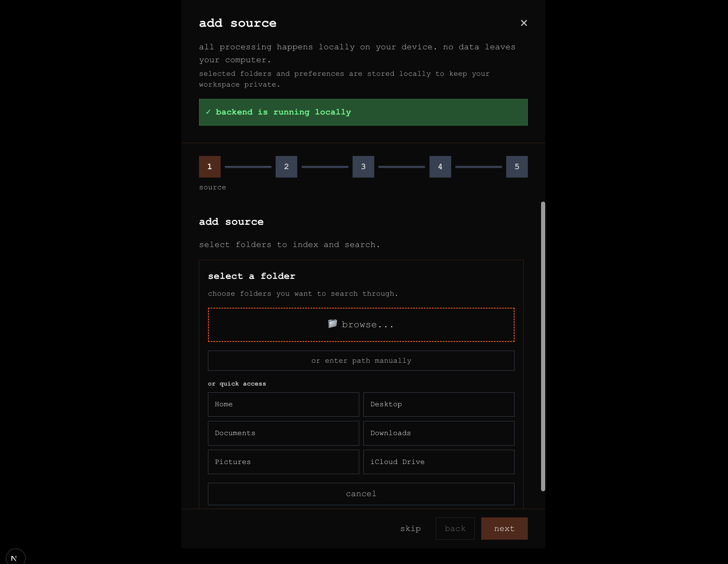Click the folder icon in the browse area
Image resolution: width=728 pixels, height=564 pixels.
[x=332, y=324]
